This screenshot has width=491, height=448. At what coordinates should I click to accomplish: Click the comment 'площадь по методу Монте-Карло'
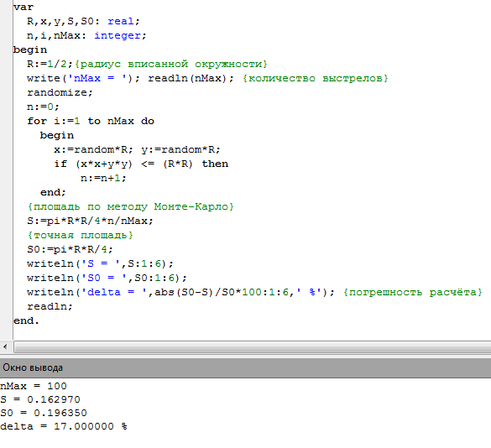(x=131, y=206)
